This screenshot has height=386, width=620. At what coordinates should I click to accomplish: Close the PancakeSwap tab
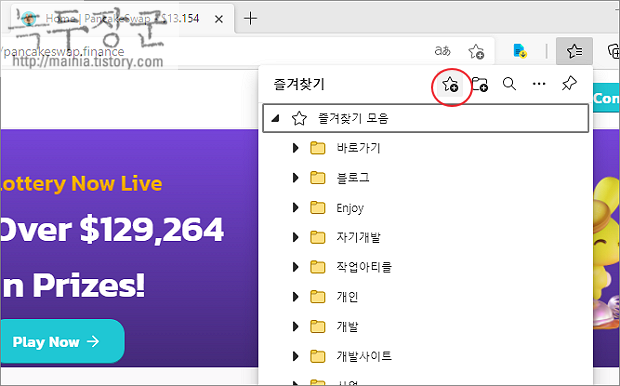pos(219,19)
